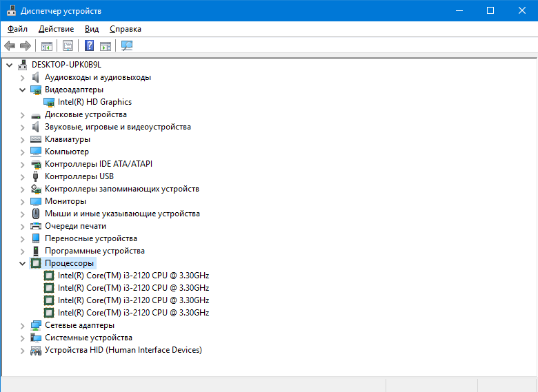Image resolution: width=538 pixels, height=392 pixels.
Task: Click the show/hide action pane icon
Action: (x=106, y=46)
